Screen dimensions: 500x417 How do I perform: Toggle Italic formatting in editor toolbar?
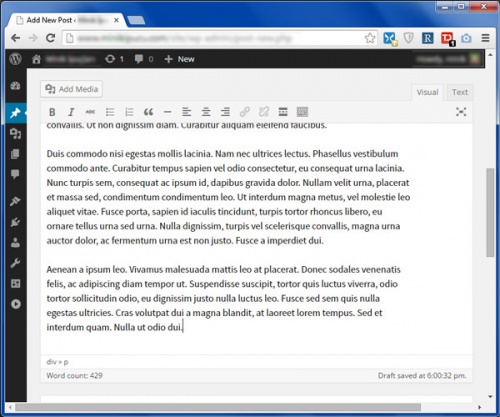[71, 112]
